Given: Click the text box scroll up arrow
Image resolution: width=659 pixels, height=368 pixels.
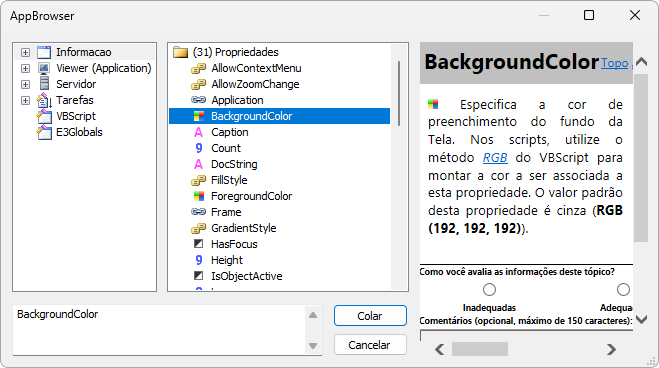Looking at the screenshot, I should coord(313,315).
